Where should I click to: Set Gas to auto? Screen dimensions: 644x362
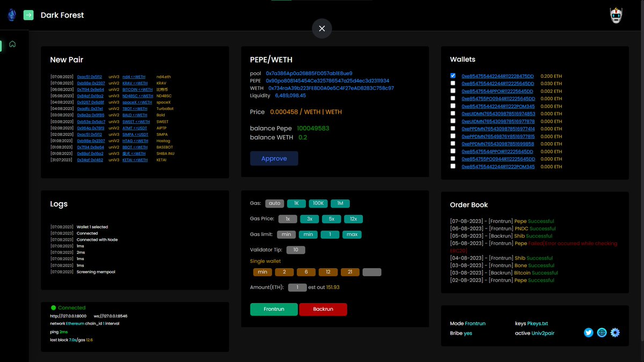click(x=274, y=203)
